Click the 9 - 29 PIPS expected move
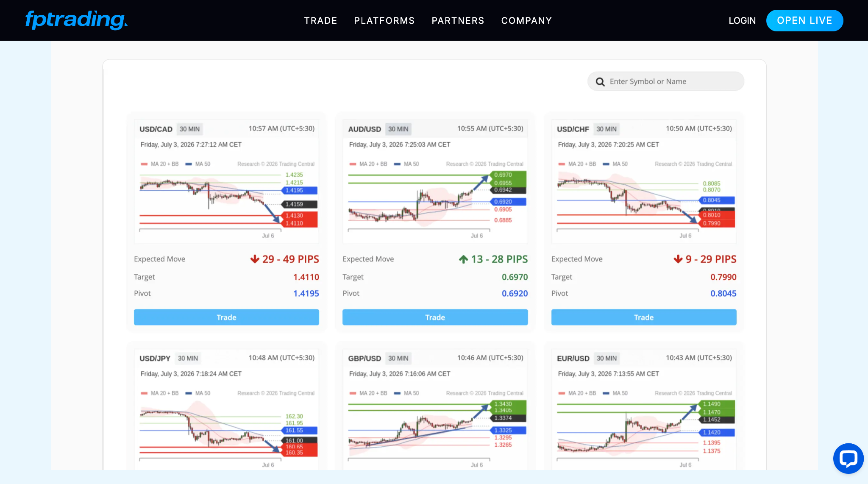 point(711,259)
